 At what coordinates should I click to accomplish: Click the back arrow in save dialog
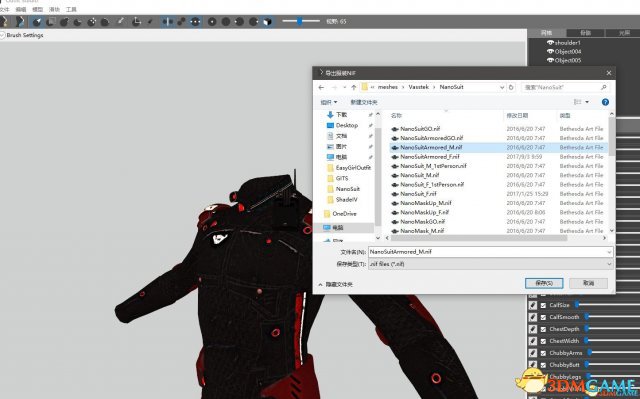point(321,87)
